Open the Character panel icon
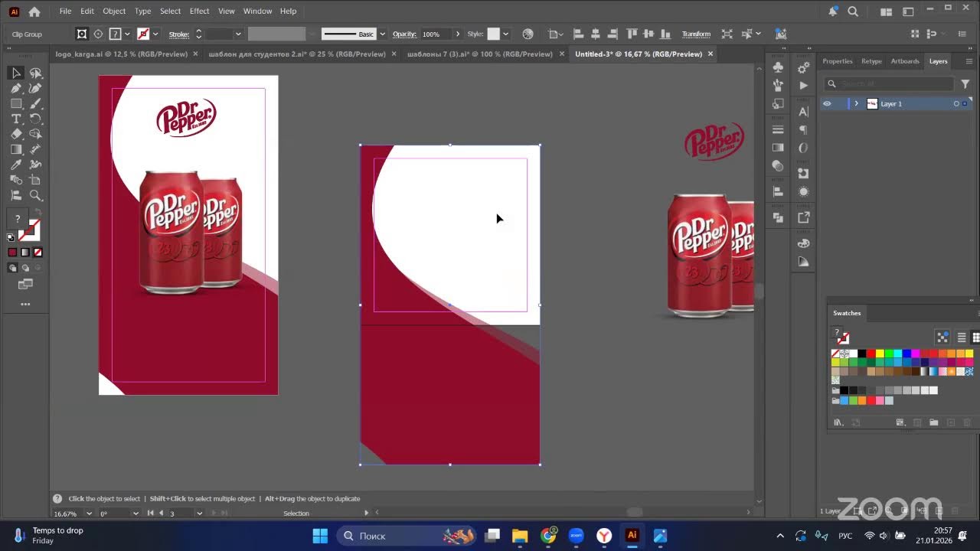 point(803,112)
